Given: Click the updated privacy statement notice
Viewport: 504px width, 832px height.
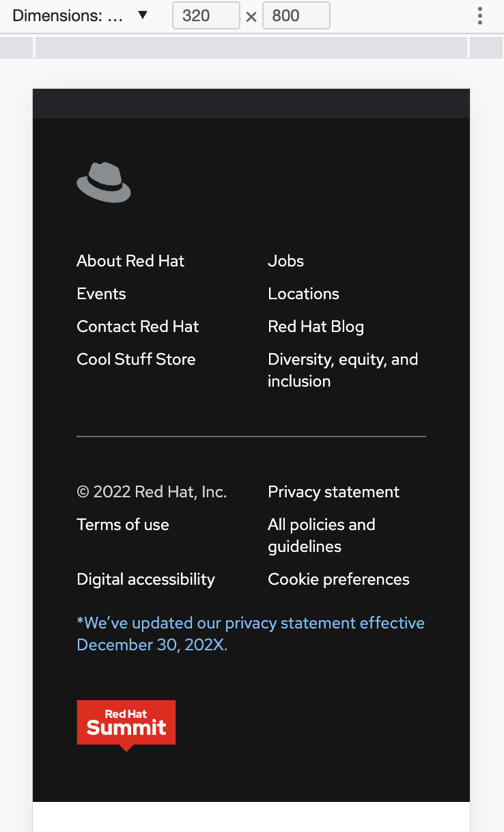Looking at the screenshot, I should pos(251,633).
